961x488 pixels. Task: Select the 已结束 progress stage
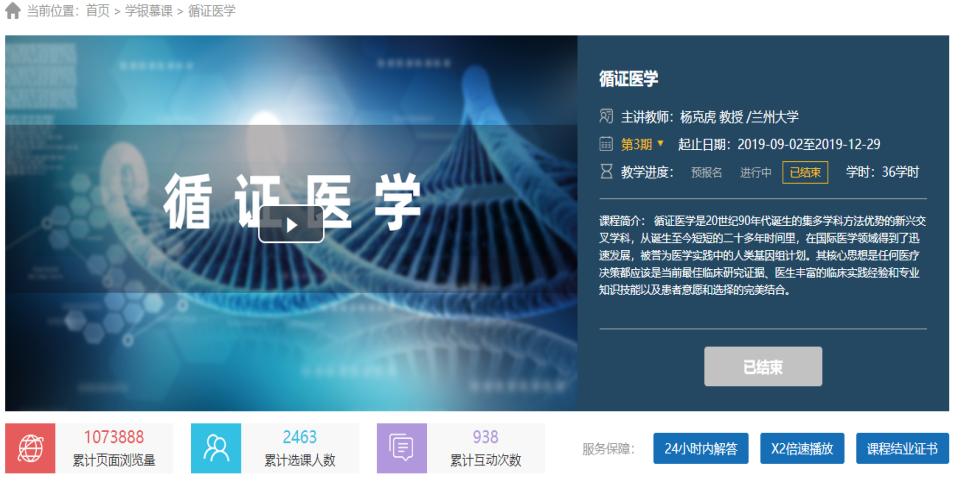pyautogui.click(x=805, y=172)
